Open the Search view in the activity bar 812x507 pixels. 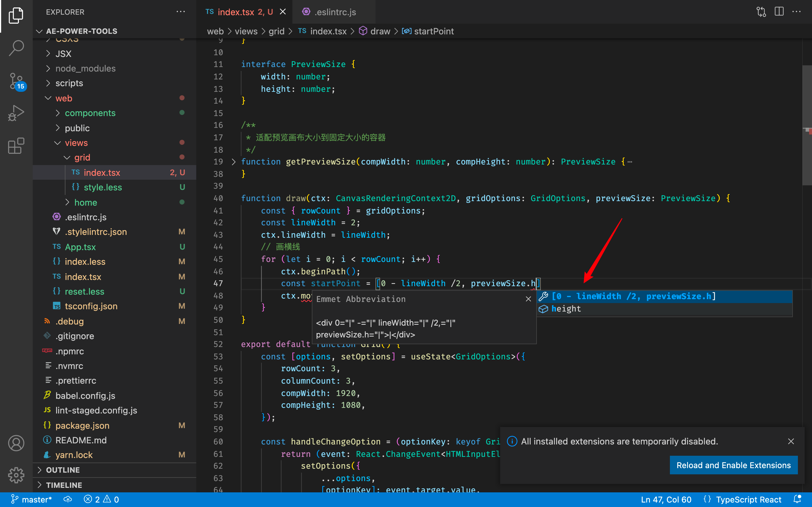(16, 48)
